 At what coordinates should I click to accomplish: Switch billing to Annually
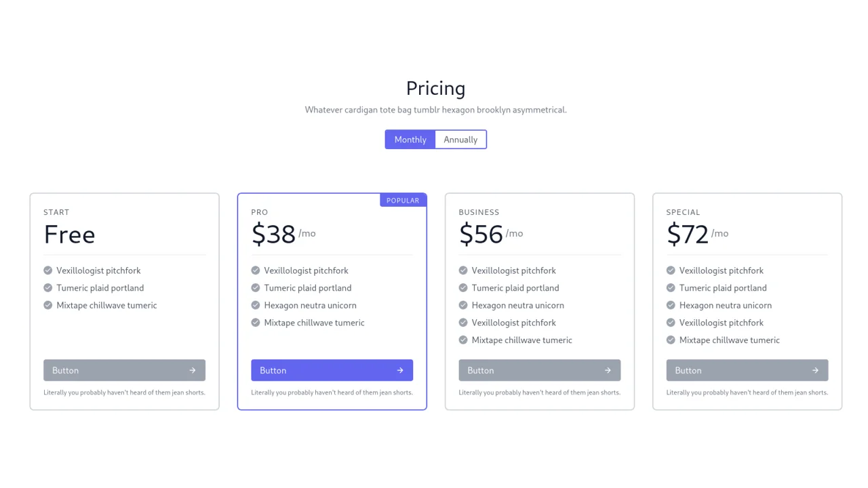460,140
